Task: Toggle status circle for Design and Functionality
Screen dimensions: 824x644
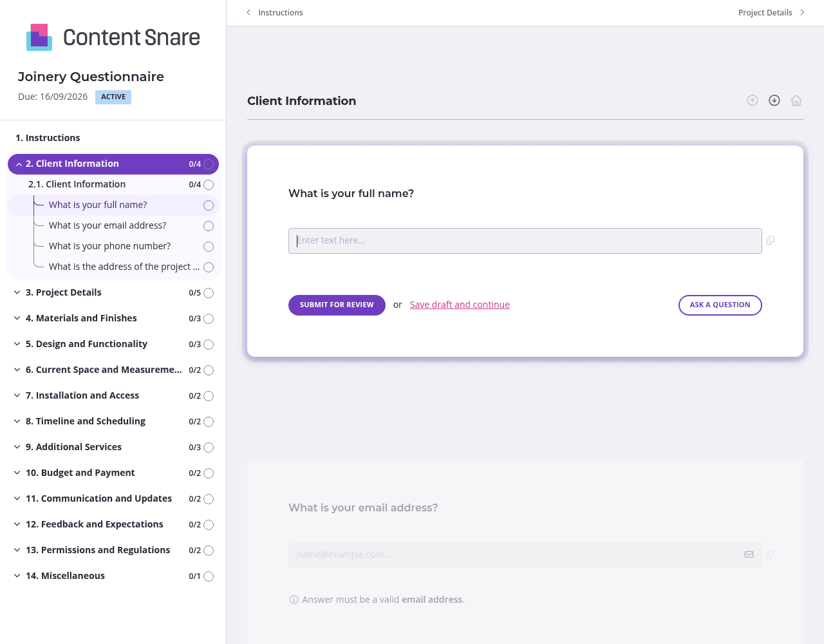Action: pyautogui.click(x=209, y=345)
